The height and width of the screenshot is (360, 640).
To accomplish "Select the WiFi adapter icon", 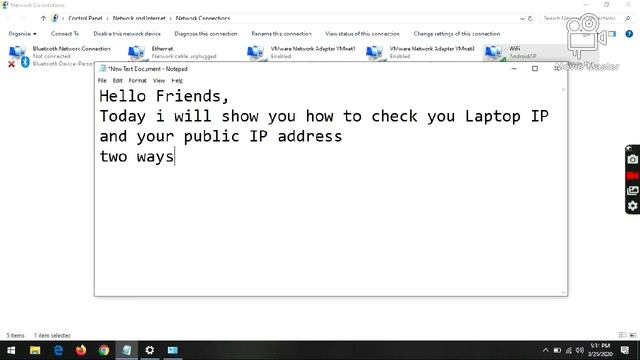I will tap(494, 53).
